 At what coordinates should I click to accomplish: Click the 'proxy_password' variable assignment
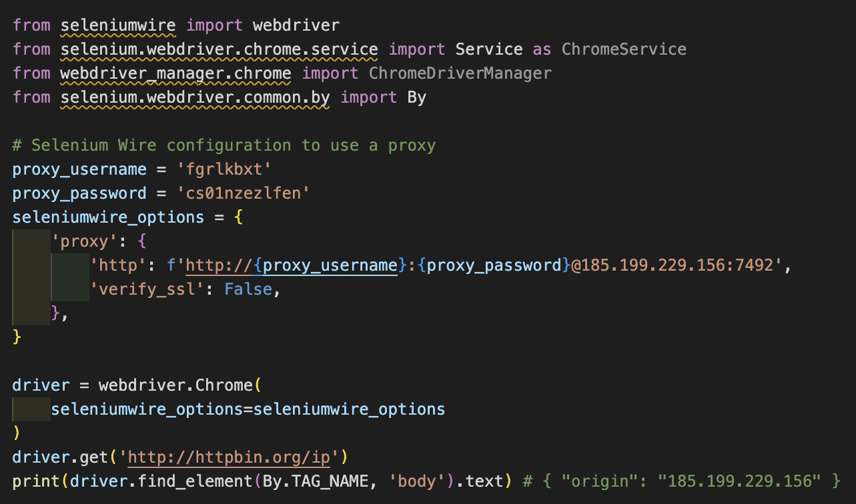(x=79, y=193)
